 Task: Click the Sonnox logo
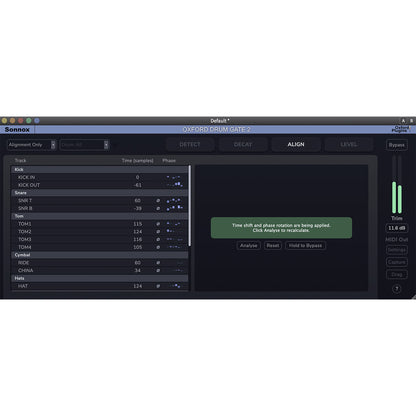17,129
